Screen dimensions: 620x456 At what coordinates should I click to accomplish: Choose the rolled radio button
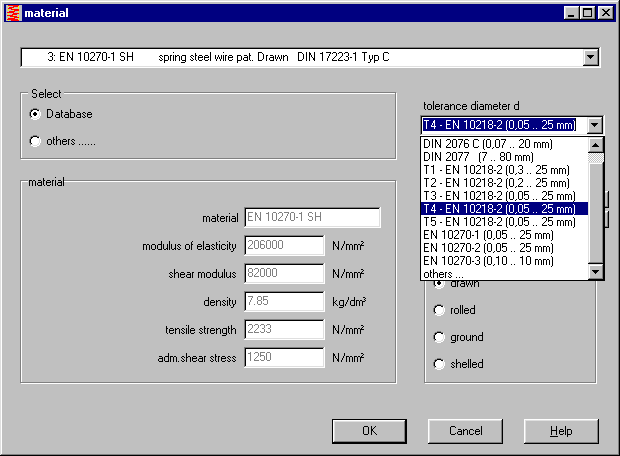[438, 310]
